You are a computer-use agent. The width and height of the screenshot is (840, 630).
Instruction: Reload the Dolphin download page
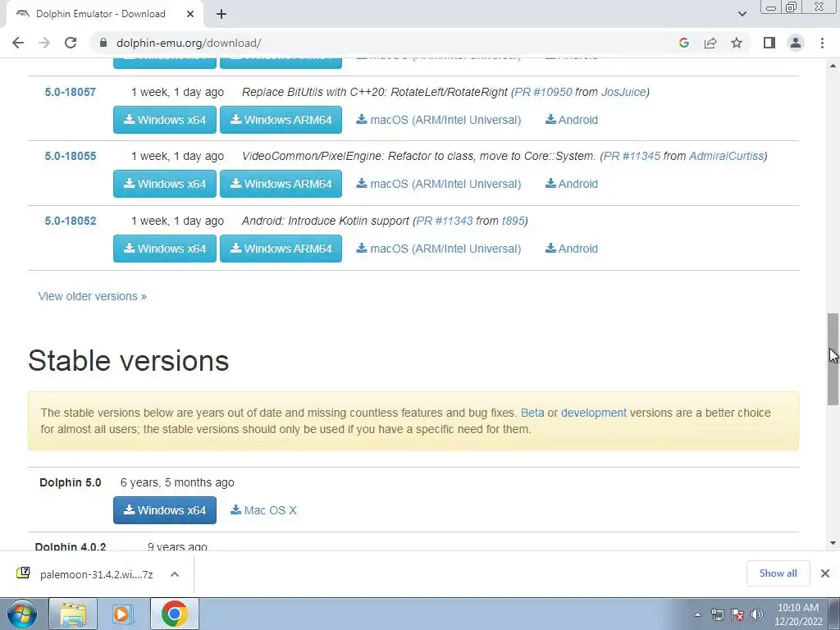coord(71,43)
